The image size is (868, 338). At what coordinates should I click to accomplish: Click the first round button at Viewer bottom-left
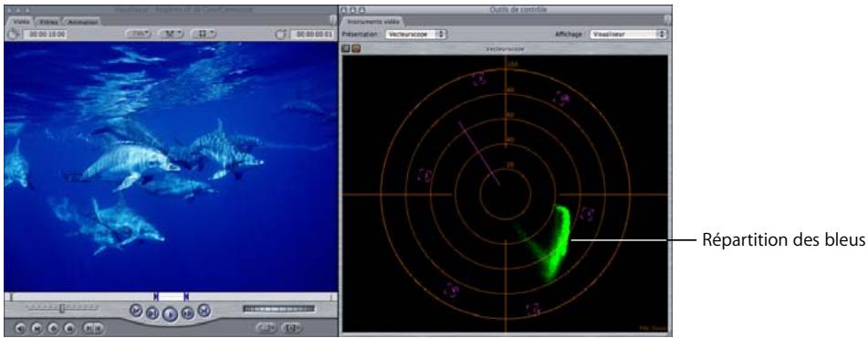(x=20, y=328)
